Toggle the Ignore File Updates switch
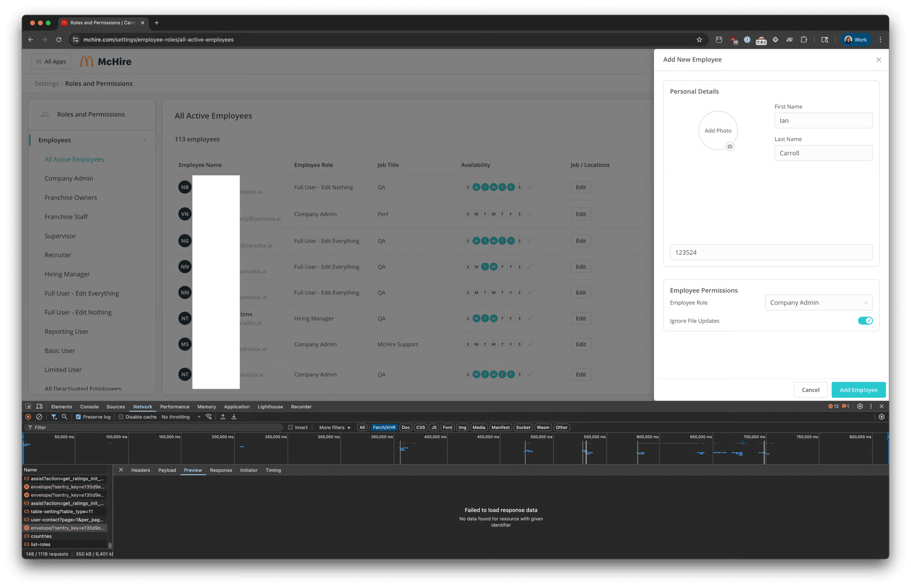The height and width of the screenshot is (588, 911). pyautogui.click(x=865, y=321)
